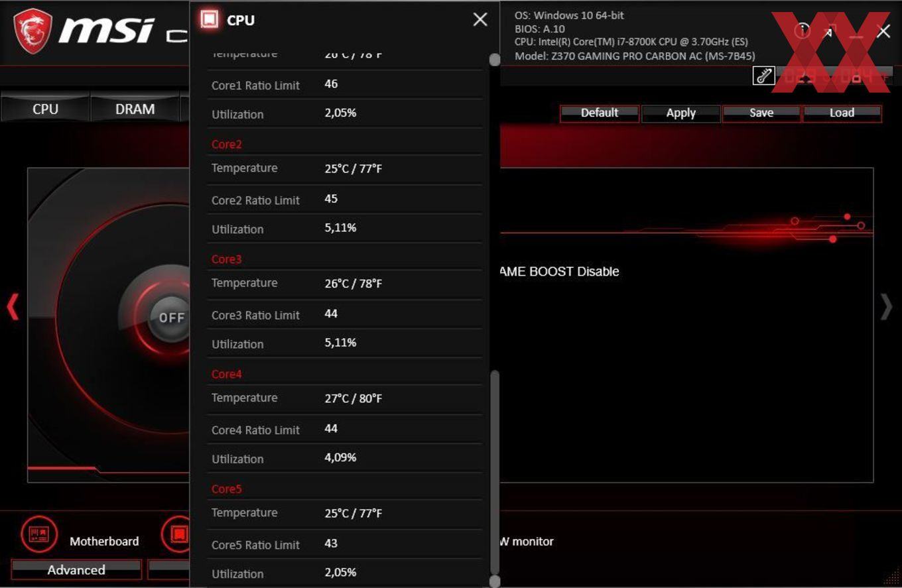Click Core5 Ratio Limit value 43
The image size is (902, 588).
tap(331, 544)
